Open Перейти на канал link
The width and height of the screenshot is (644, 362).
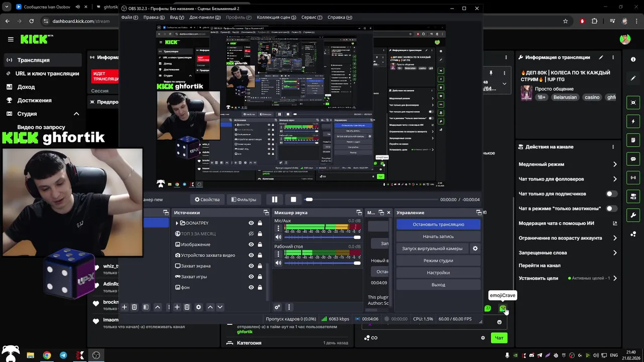539,265
